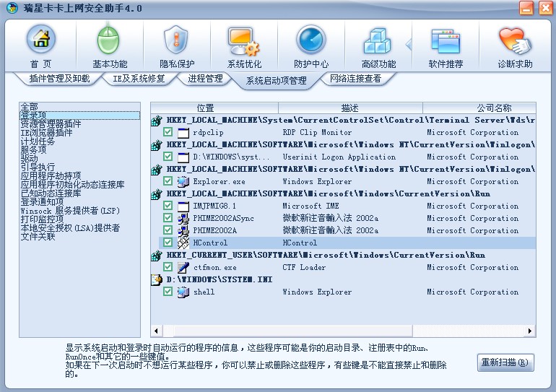This screenshot has width=556, height=392.
Task: Switch to 插件管理及卸载 tab
Action: [x=59, y=79]
